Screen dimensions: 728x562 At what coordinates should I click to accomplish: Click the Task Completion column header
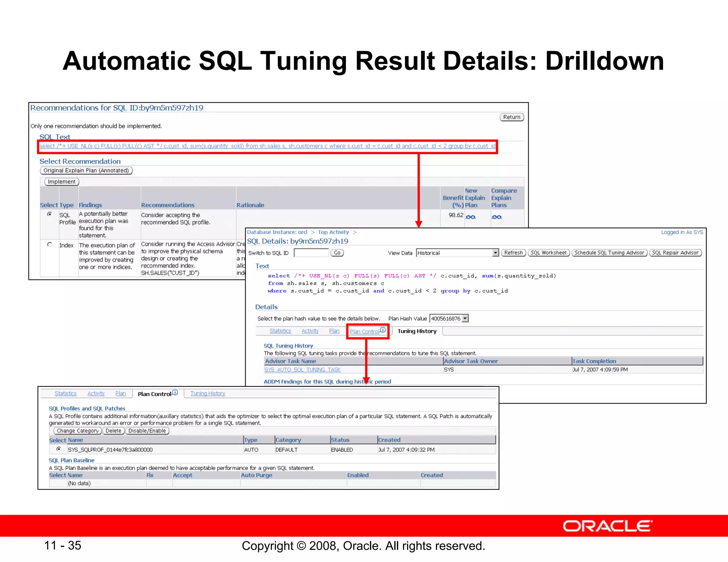point(594,361)
